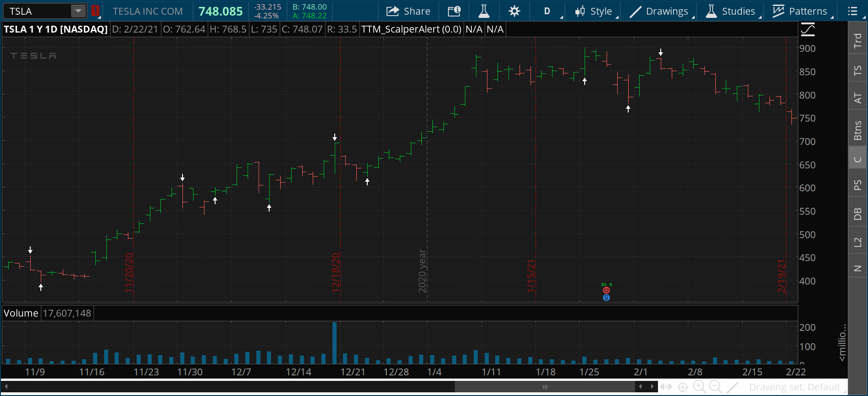The image size is (868, 396).
Task: Click the tall volume bar at 12/18
Action: pyautogui.click(x=334, y=343)
